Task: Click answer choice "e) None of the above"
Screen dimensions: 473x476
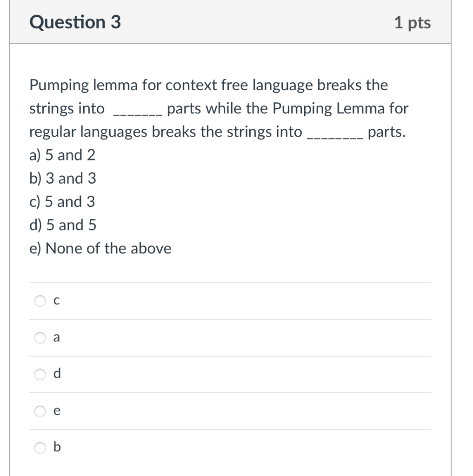Action: tap(100, 248)
